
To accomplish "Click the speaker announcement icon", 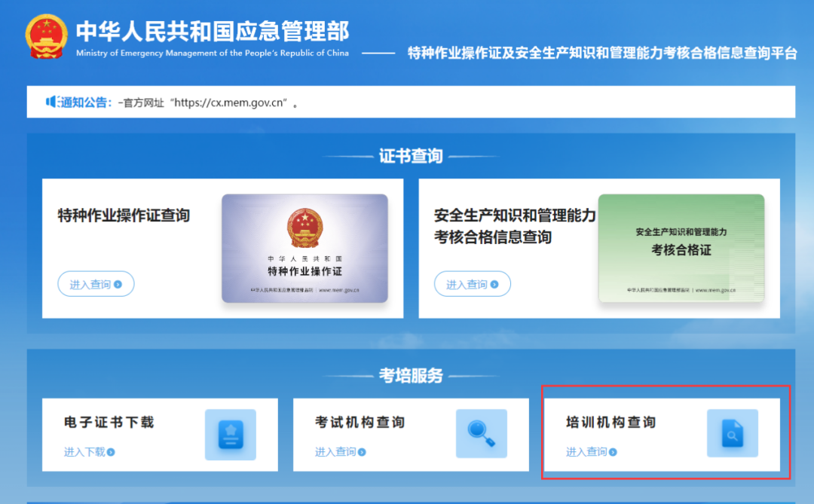I will click(52, 102).
